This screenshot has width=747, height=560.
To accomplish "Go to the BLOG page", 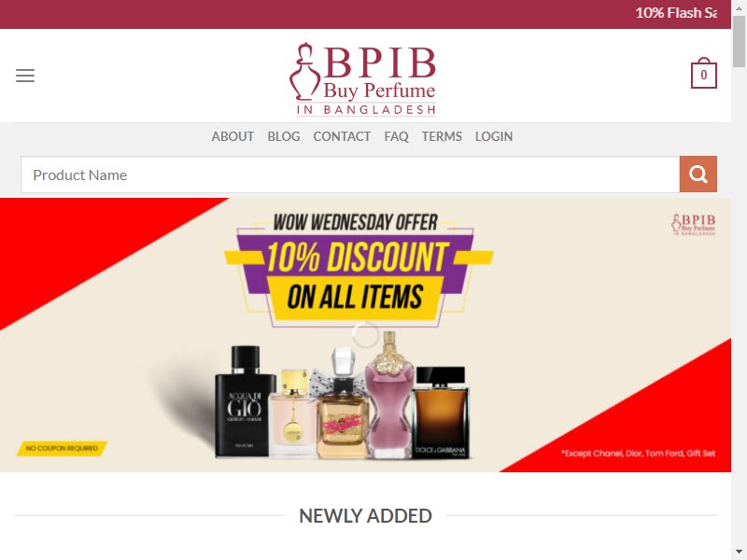I will click(x=284, y=136).
